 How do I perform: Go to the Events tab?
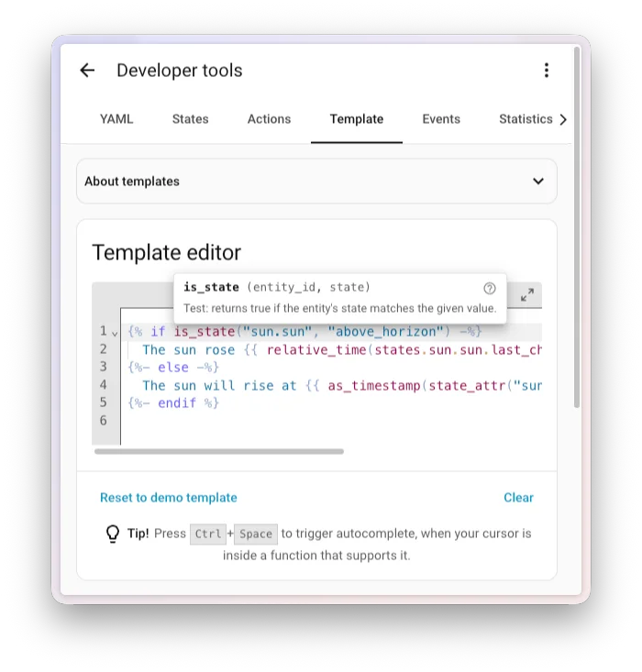pos(441,119)
